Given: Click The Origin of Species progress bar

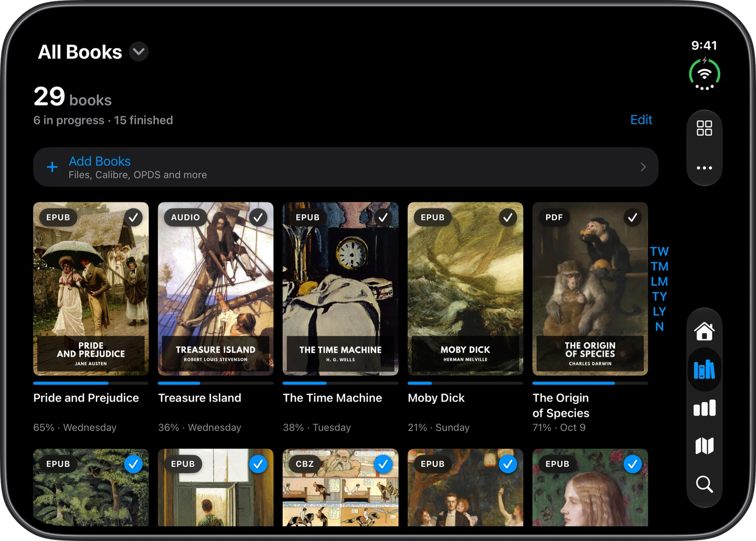Looking at the screenshot, I should (x=590, y=383).
